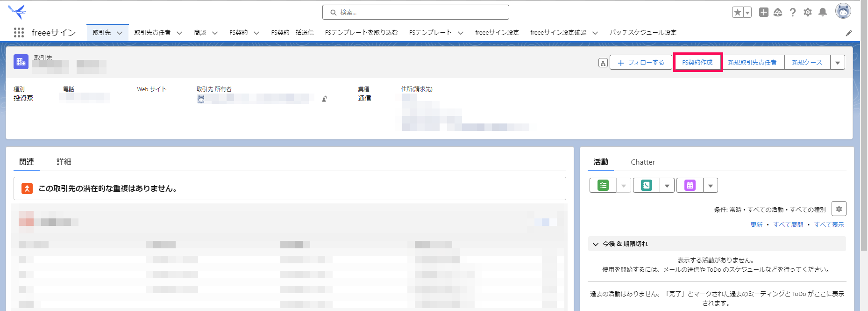
Task: Click the log a call icon button
Action: [647, 186]
